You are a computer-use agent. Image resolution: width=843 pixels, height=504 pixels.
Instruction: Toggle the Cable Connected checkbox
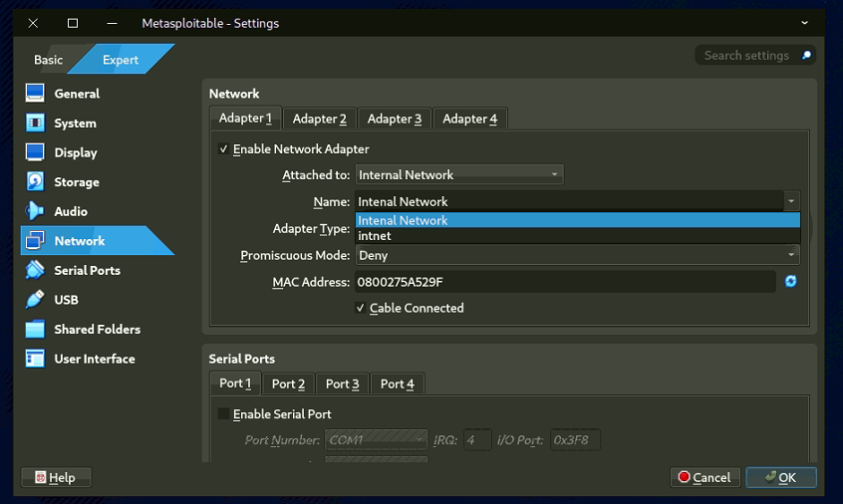coord(361,308)
